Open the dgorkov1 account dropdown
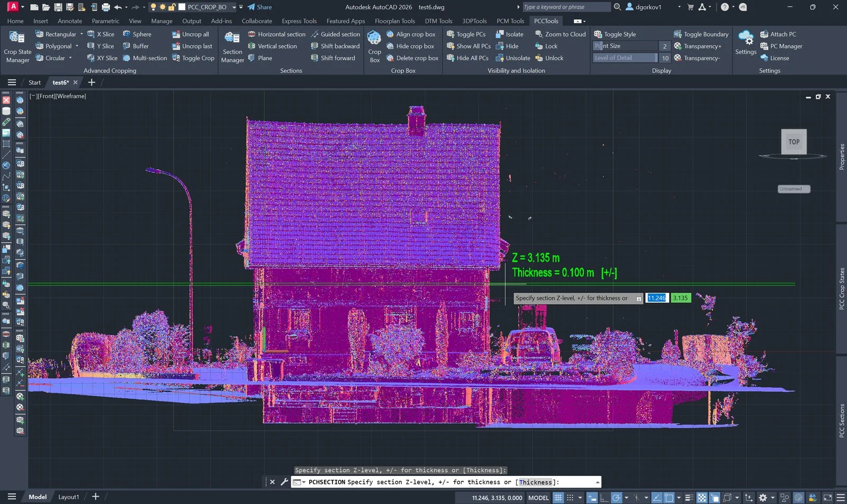The width and height of the screenshot is (847, 504). 679,7
